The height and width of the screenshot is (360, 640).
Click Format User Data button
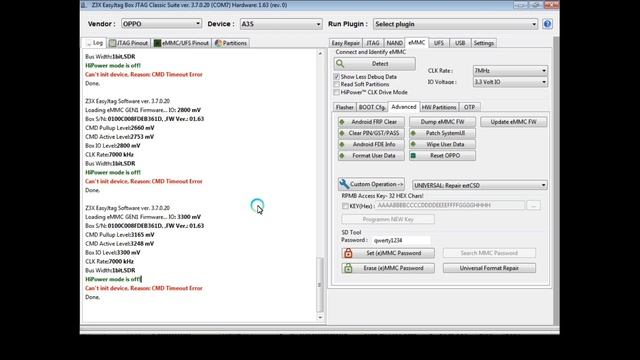coord(371,156)
